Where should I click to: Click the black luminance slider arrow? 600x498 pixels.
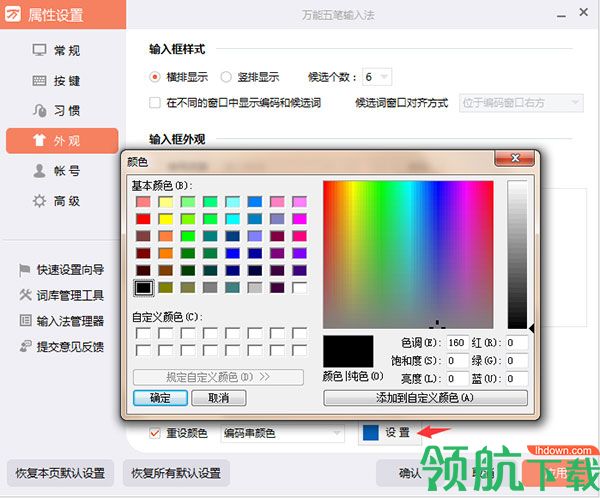[532, 328]
